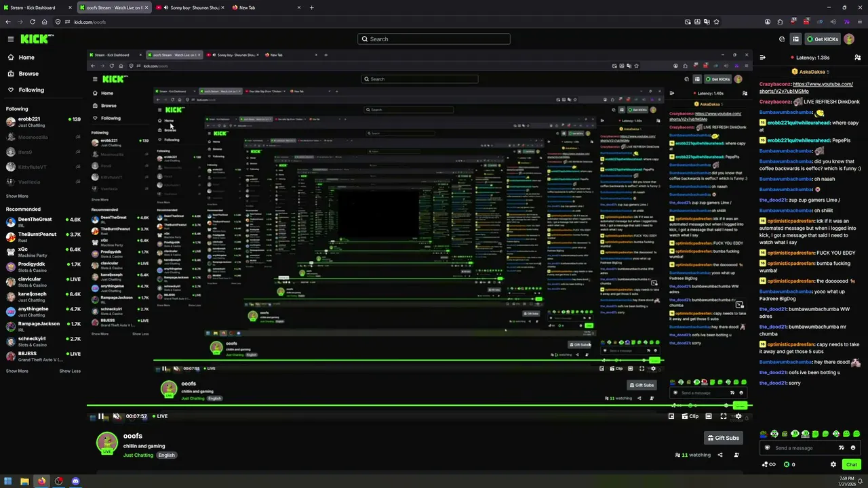Open TheBurntPeanut recommended channel
The width and height of the screenshot is (868, 488).
pos(43,237)
